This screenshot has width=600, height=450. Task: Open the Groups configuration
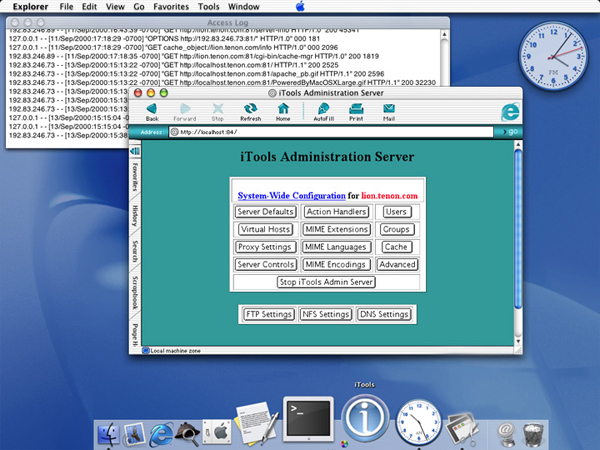pyautogui.click(x=396, y=229)
